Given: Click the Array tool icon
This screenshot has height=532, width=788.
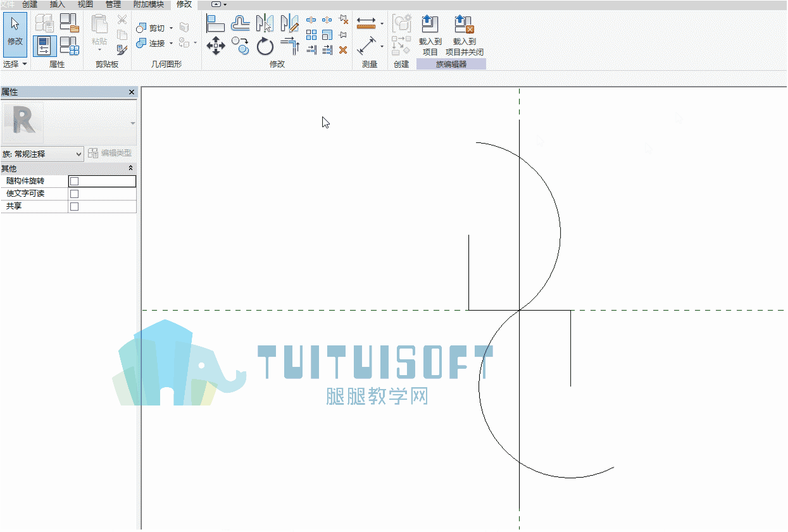Looking at the screenshot, I should [311, 35].
